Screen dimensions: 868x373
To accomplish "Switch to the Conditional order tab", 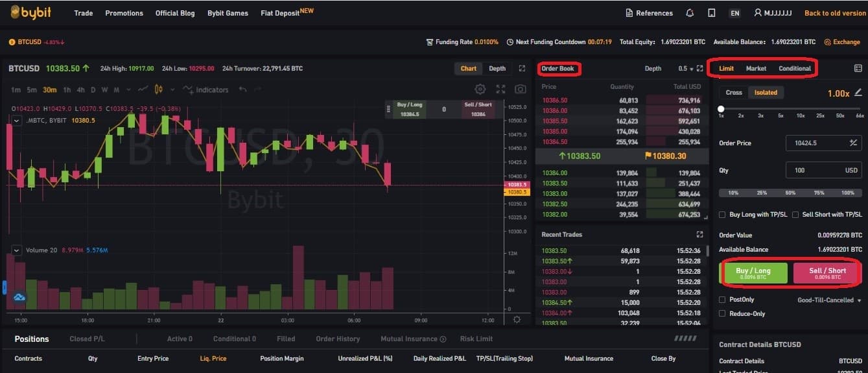I will pos(795,68).
